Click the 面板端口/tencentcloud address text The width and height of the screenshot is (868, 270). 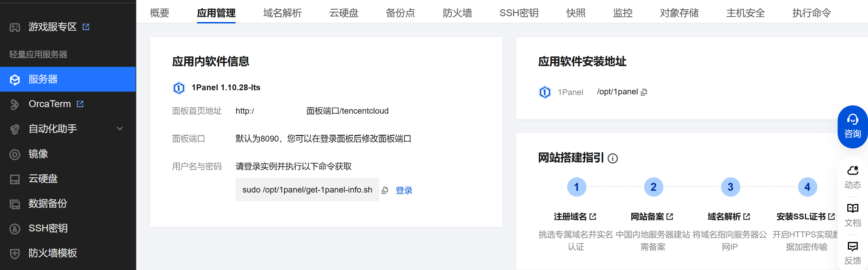pos(347,111)
